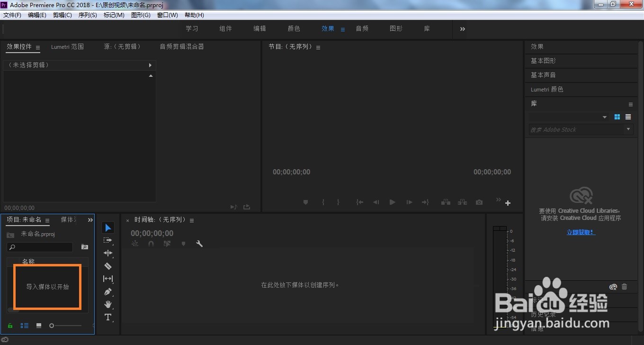
Task: Click the 立即获取 link
Action: pos(581,232)
